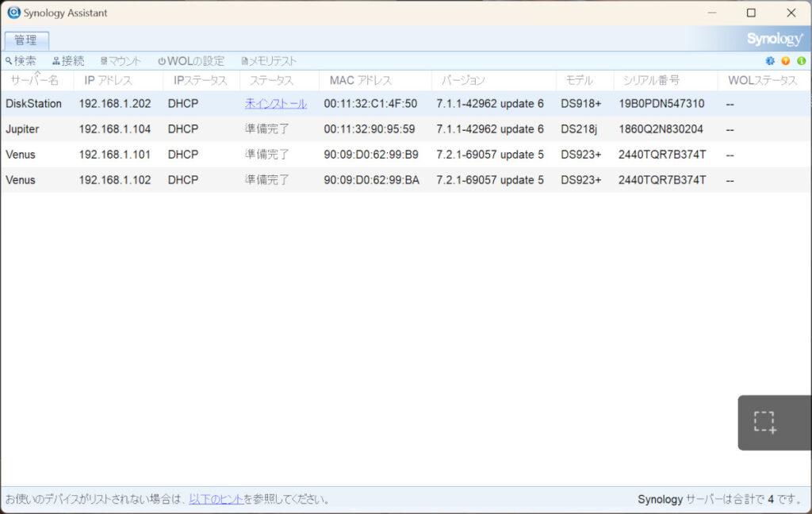Run メモリテスト from the toolbar
This screenshot has height=514, width=812.
[269, 60]
